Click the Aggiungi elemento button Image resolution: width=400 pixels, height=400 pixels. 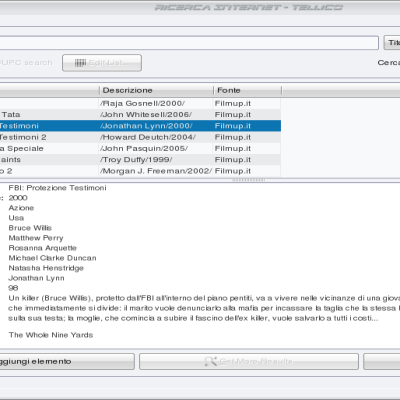coord(67,362)
